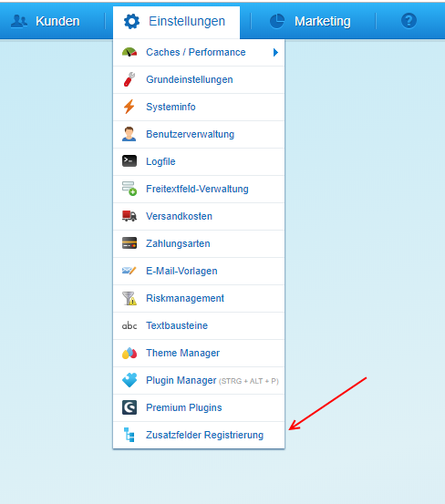Expand the Caches / Performance submenu arrow
445x504 pixels.
(x=275, y=52)
